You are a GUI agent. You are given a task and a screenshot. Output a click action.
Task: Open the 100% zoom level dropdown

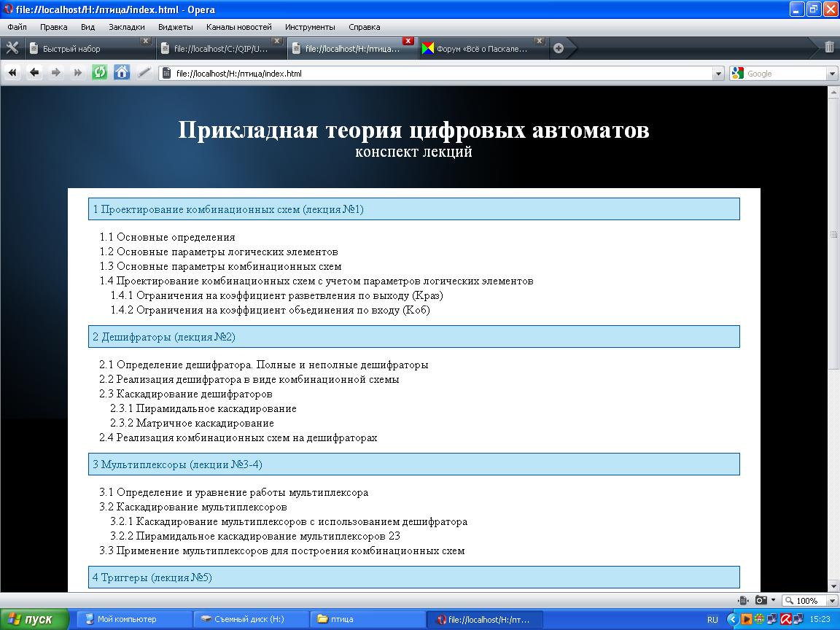[x=831, y=601]
